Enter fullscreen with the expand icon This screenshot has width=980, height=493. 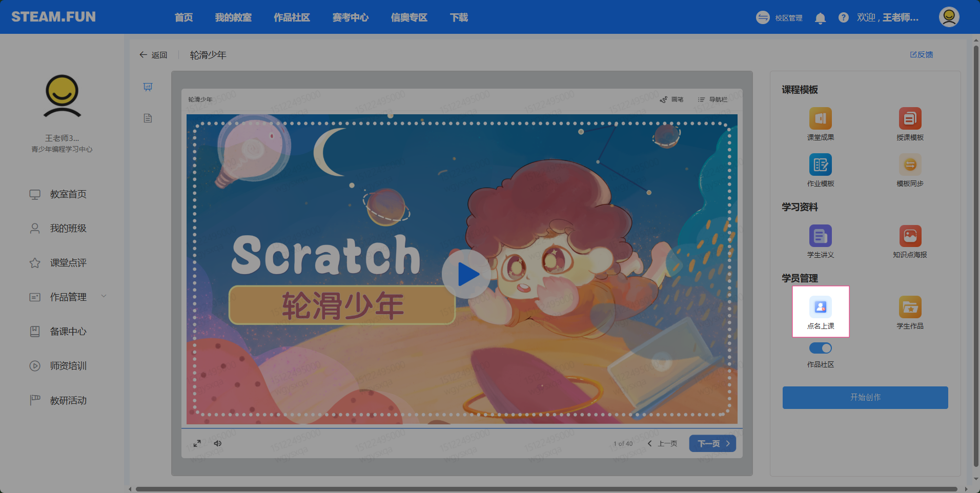point(197,443)
